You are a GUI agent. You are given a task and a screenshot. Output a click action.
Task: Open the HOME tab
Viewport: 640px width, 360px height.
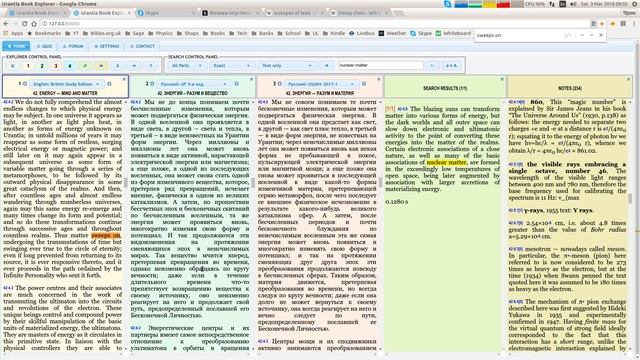click(16, 46)
